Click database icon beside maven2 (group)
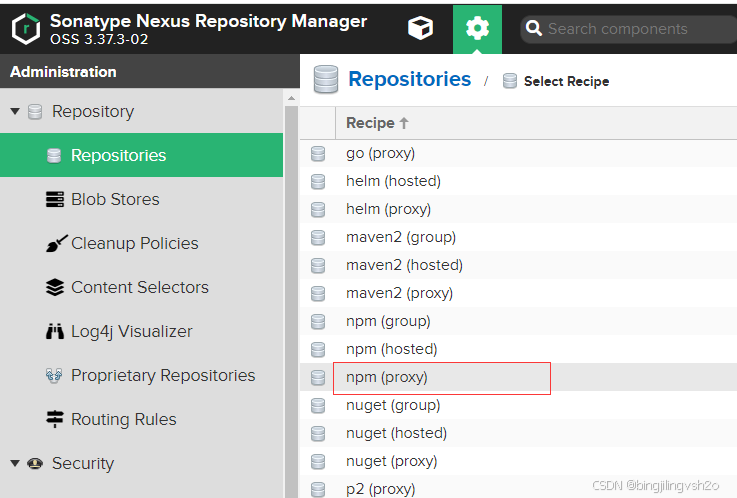The height and width of the screenshot is (498, 737). click(x=318, y=238)
